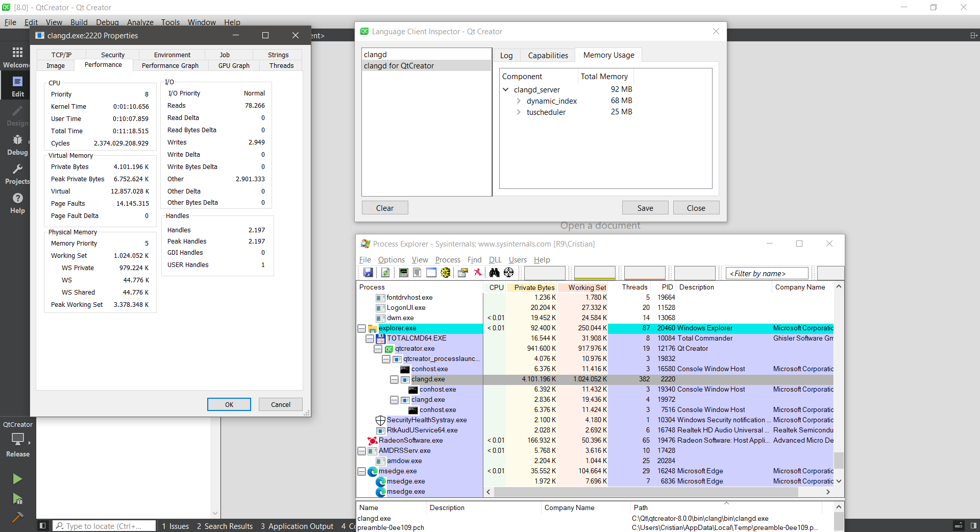Click Save in Language Client Inspector

(x=645, y=208)
